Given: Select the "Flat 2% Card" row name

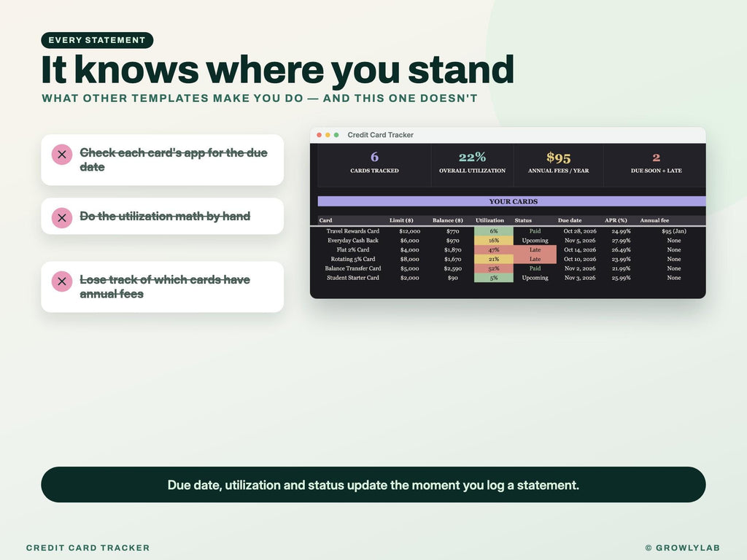Looking at the screenshot, I should click(353, 249).
